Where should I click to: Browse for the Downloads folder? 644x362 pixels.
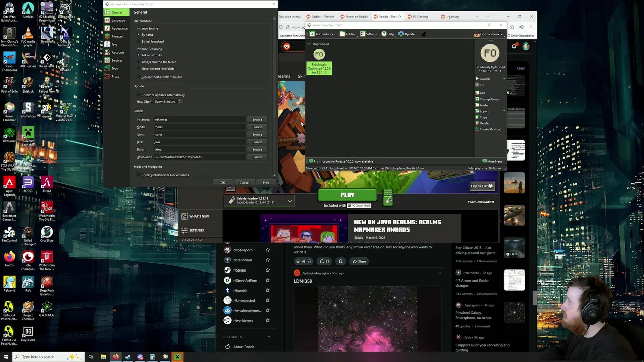coord(257,157)
